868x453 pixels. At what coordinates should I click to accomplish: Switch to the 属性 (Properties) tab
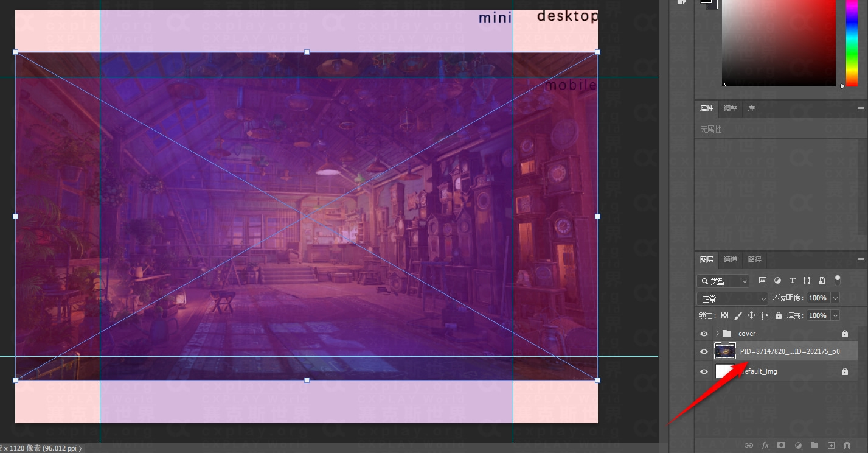click(707, 108)
